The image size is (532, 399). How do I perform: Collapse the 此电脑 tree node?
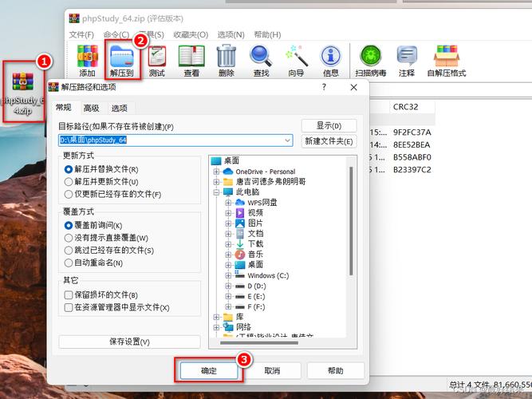pyautogui.click(x=216, y=192)
